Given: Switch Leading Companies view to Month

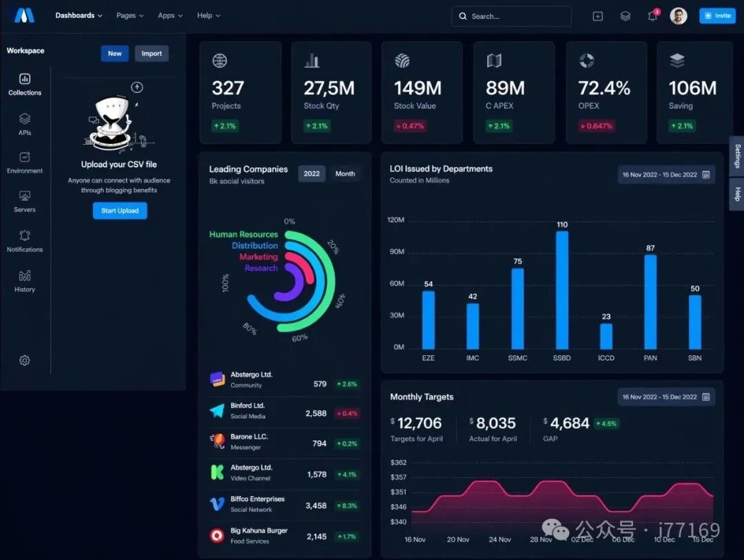Looking at the screenshot, I should point(345,174).
